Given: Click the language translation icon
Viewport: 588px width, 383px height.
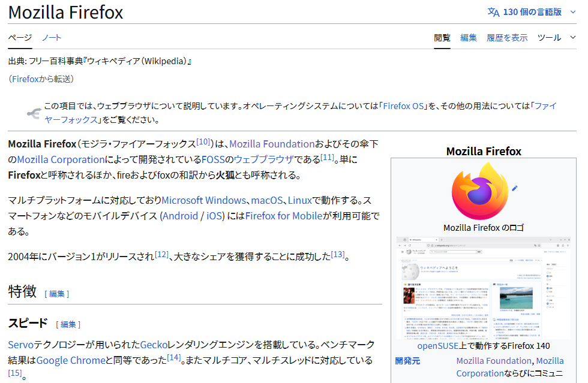Looking at the screenshot, I should tap(493, 12).
